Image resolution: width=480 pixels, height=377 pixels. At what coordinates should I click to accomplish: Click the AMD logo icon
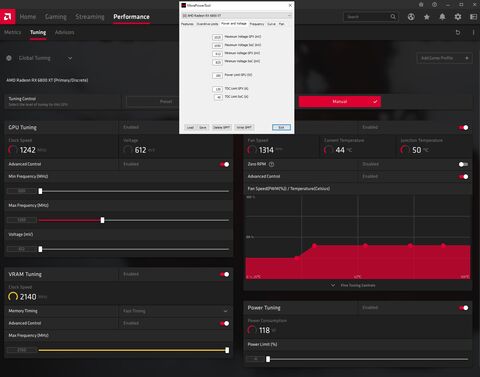[x=8, y=17]
